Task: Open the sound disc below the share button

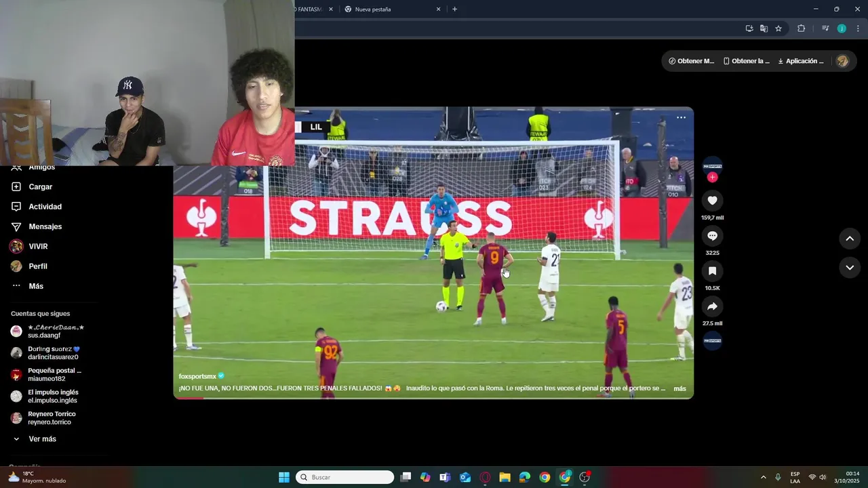Action: click(712, 340)
